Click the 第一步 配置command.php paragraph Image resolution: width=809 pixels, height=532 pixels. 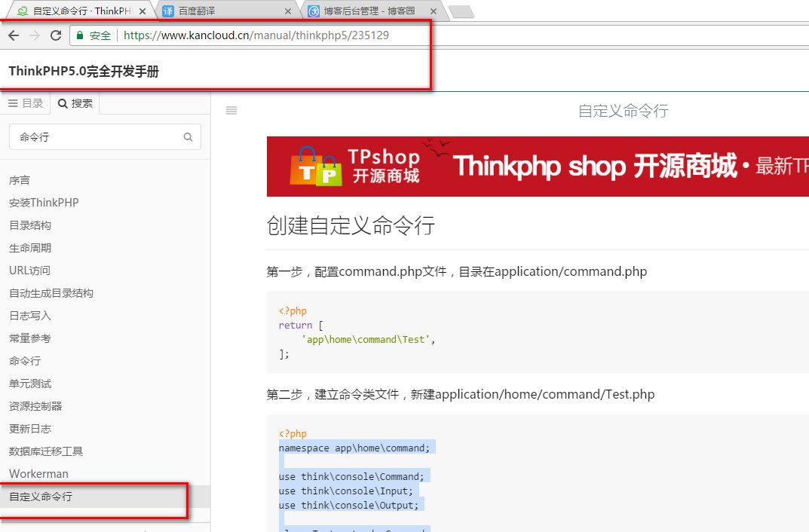[x=457, y=272]
